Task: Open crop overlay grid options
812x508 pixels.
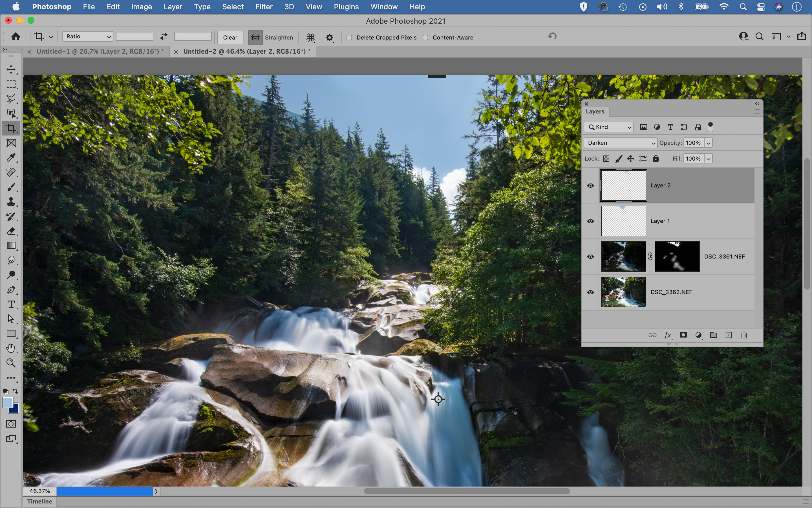Action: click(x=310, y=37)
